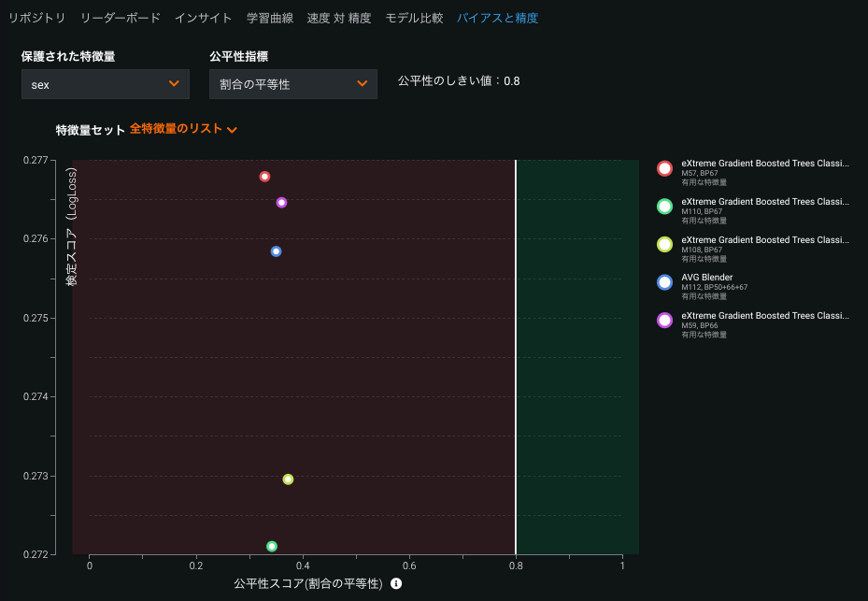Click the red legend circle for model M57

(x=664, y=168)
